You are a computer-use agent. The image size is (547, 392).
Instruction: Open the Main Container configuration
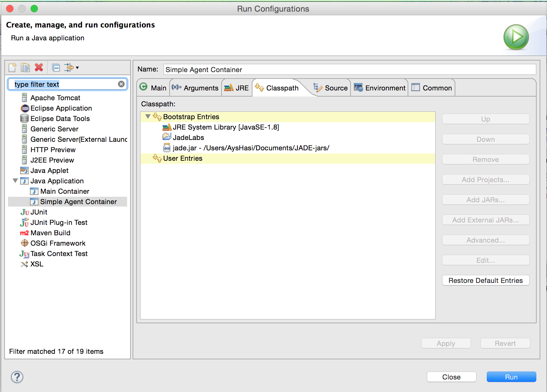65,191
